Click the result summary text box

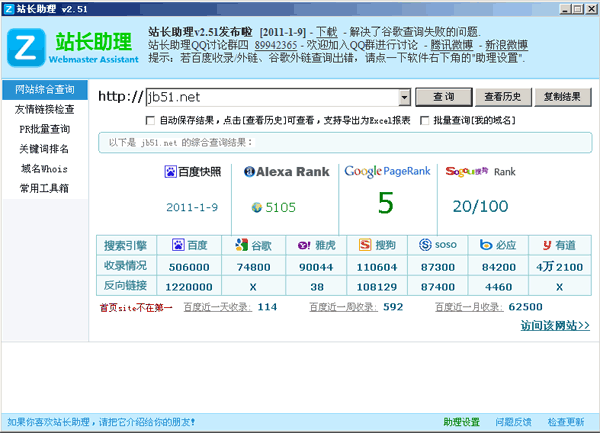pyautogui.click(x=345, y=143)
